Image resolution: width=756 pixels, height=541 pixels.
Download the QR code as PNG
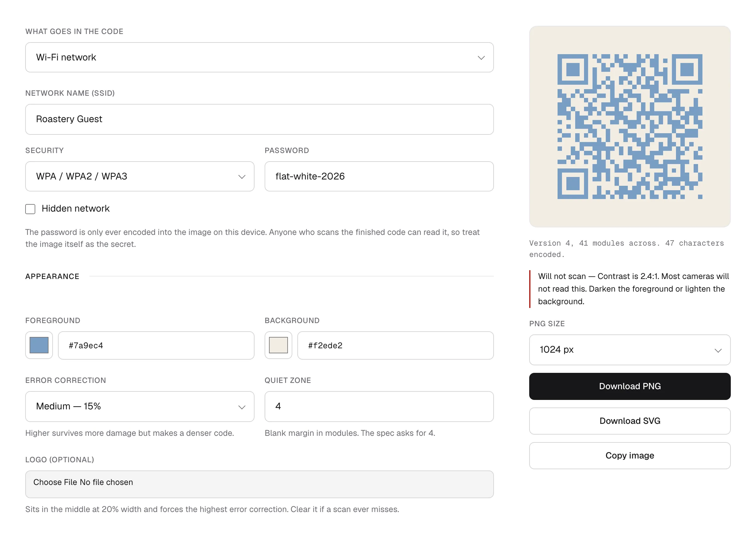[629, 386]
